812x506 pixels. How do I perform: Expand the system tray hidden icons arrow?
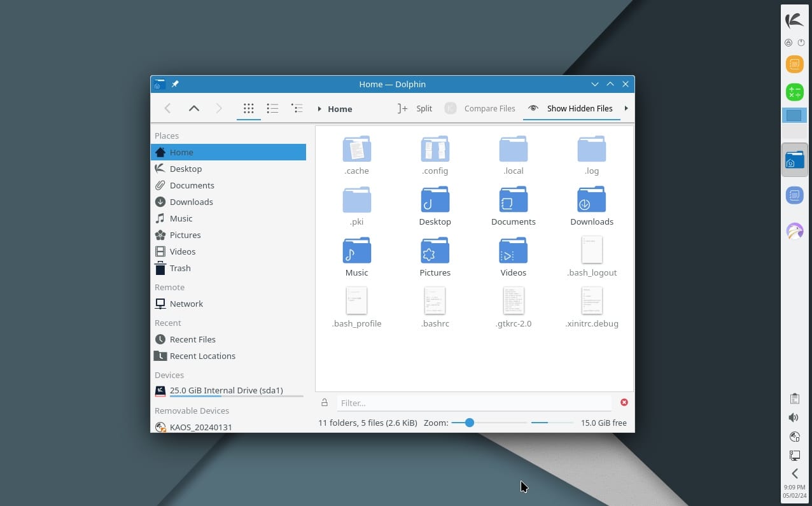(794, 474)
